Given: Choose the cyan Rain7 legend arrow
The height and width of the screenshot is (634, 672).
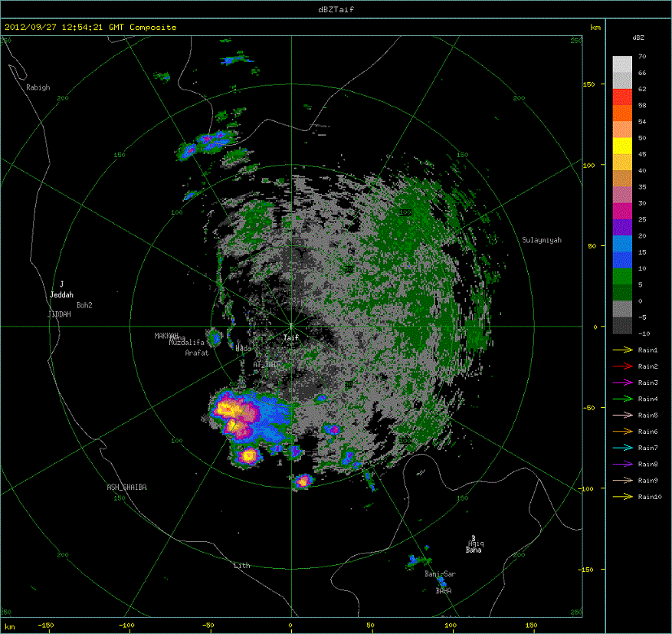Looking at the screenshot, I should click(x=623, y=448).
